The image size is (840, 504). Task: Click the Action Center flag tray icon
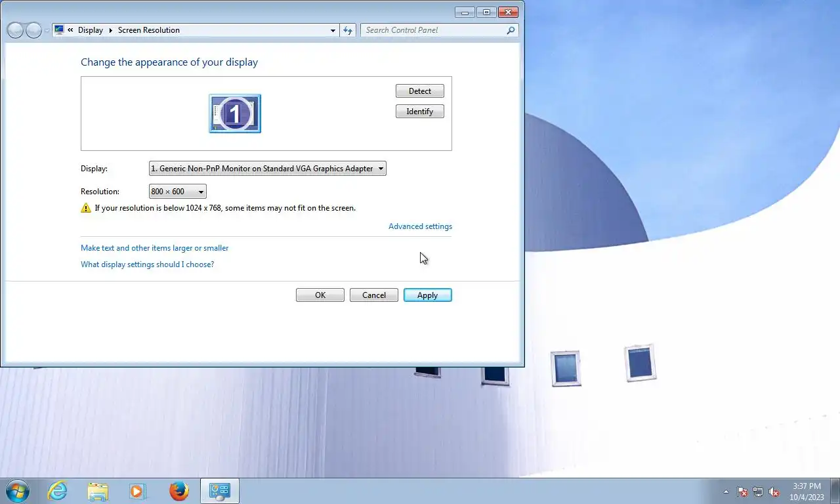[x=742, y=492]
